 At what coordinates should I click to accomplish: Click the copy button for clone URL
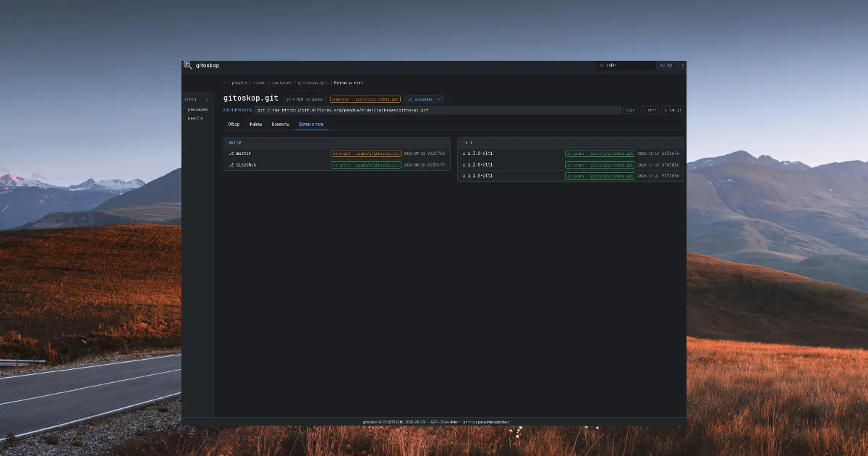click(631, 110)
